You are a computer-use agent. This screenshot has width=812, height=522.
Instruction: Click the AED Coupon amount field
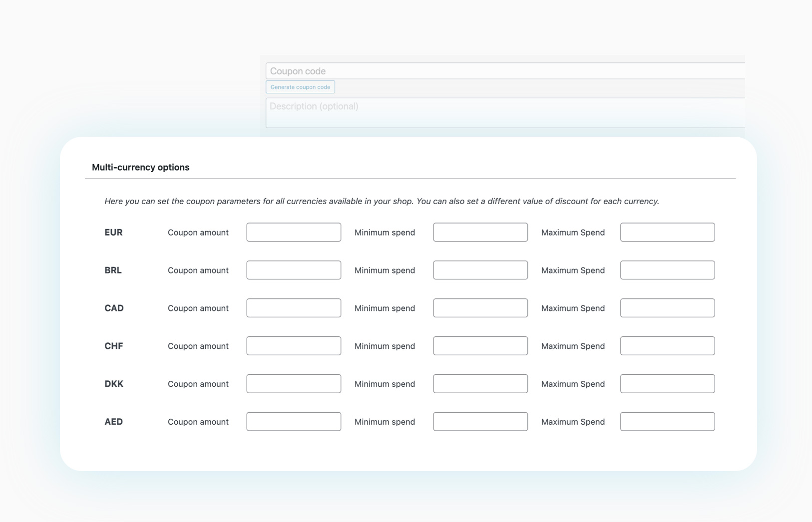click(294, 422)
